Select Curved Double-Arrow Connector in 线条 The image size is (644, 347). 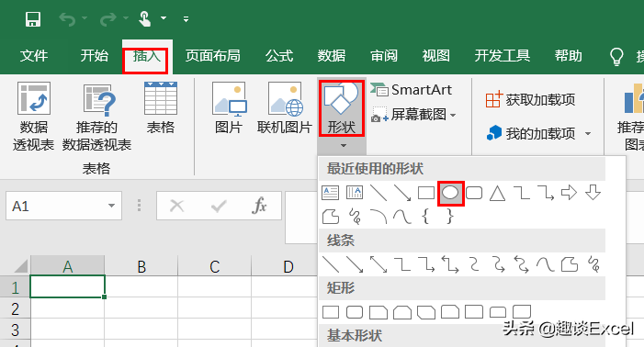click(x=522, y=264)
